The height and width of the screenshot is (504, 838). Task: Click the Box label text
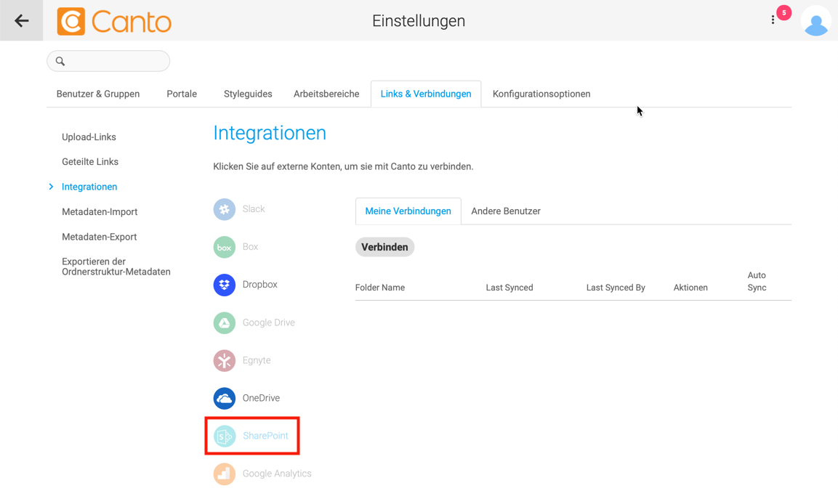250,247
